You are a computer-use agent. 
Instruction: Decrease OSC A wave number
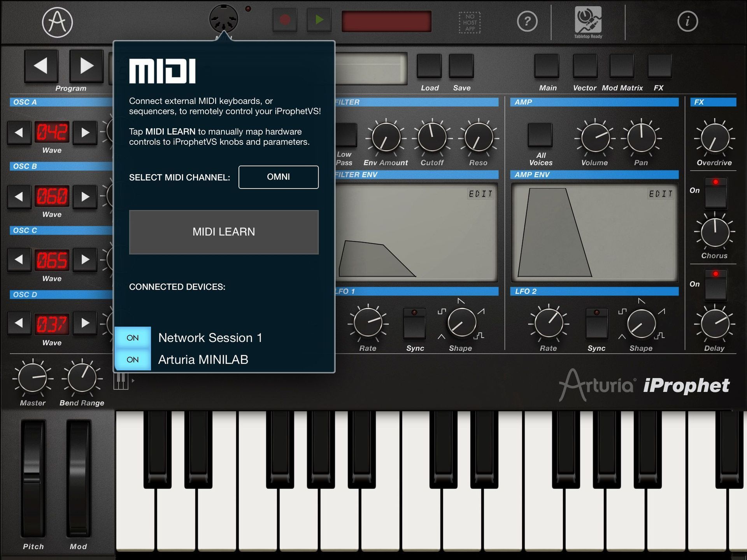coord(19,133)
